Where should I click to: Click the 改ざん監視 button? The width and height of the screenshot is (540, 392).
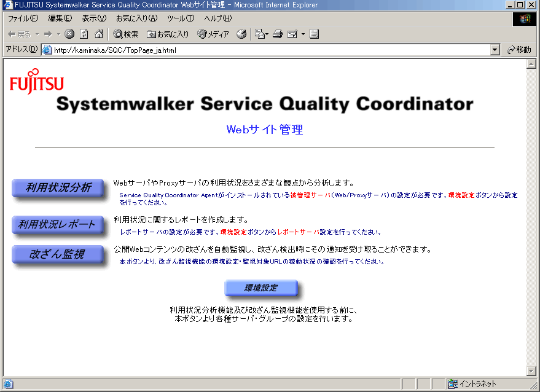point(58,254)
